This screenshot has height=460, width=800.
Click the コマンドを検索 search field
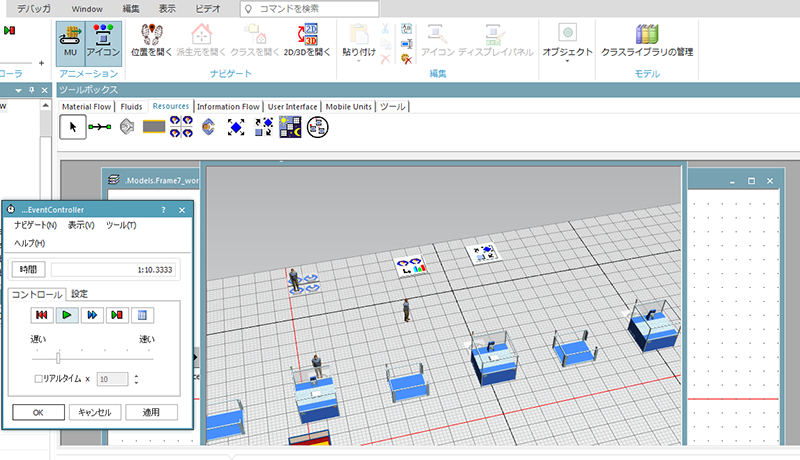click(310, 9)
